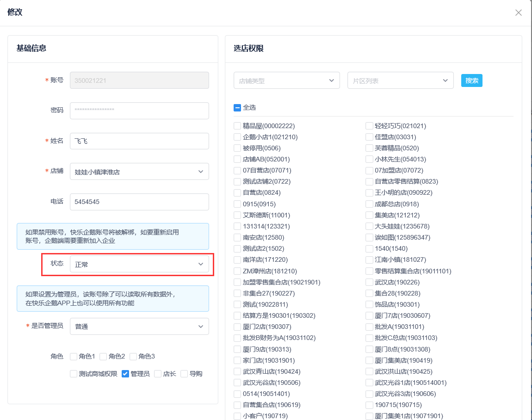Check store 艾斯德斯(11001)
532x420 pixels.
(x=237, y=215)
